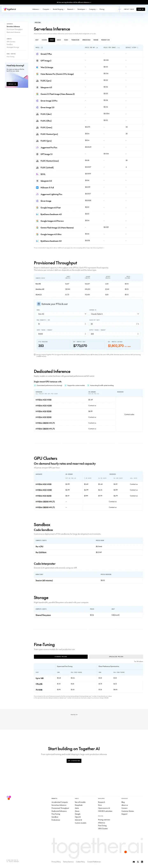148x868 pixels.
Task: Click the Qwen3.7-Plus model icon
Action: click(37, 54)
